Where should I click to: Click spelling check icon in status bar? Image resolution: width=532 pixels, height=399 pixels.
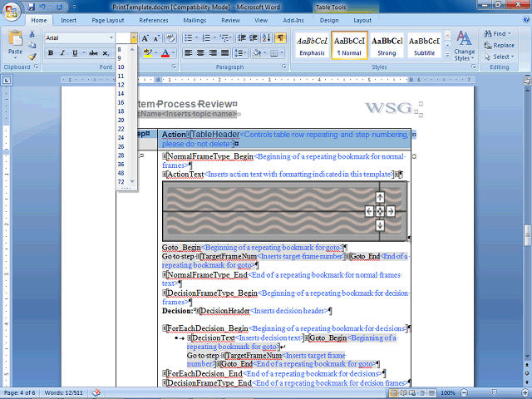(96, 392)
